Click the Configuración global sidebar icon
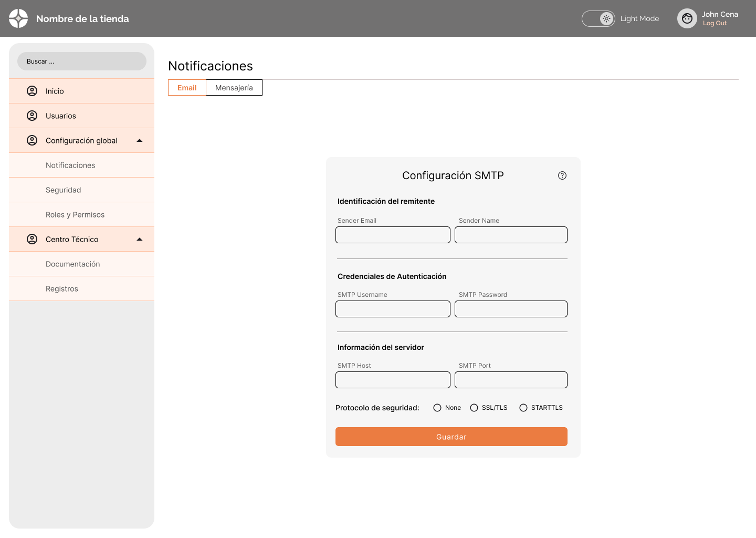Viewport: 756px width, 538px height. [32, 140]
